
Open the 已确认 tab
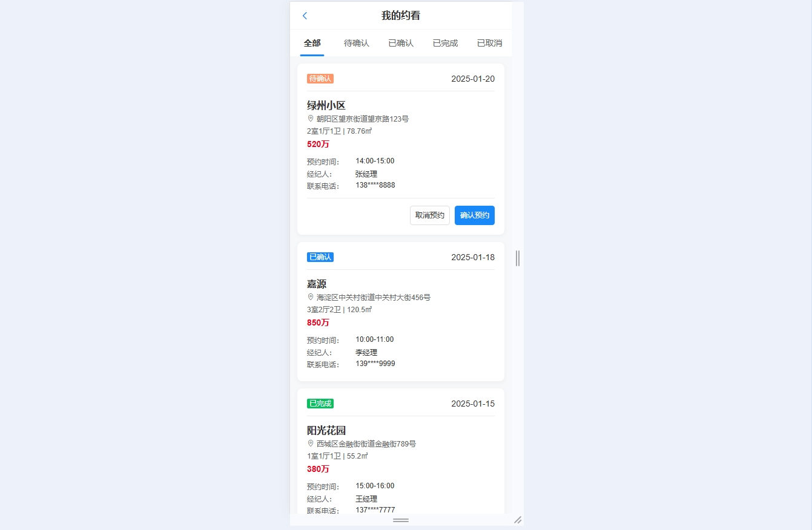[401, 44]
